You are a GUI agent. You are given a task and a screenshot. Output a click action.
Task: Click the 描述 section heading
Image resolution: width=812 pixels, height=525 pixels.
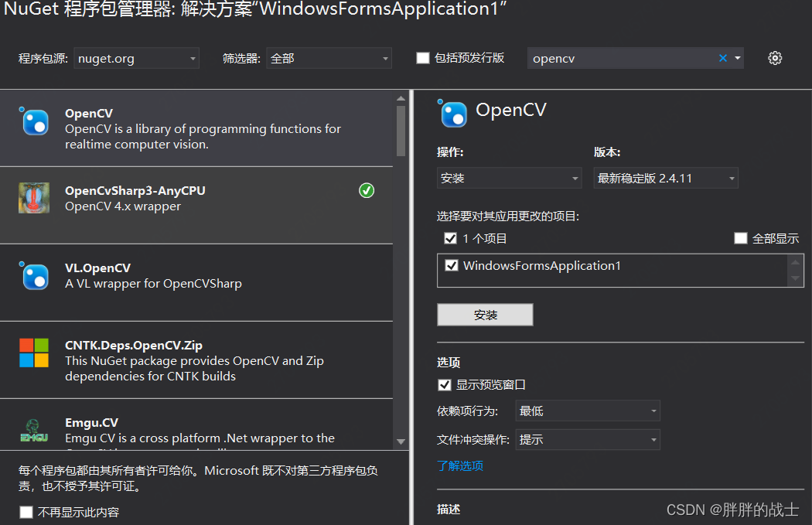tap(449, 510)
